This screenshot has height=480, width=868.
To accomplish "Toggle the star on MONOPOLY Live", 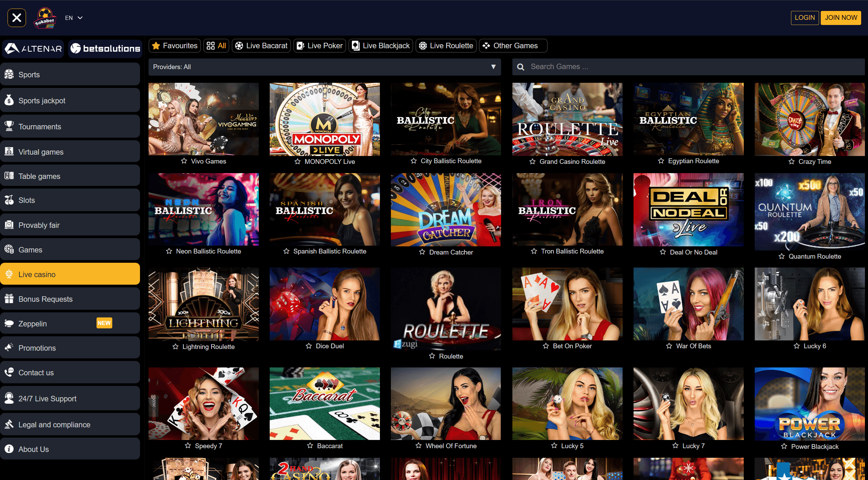I will [x=297, y=162].
